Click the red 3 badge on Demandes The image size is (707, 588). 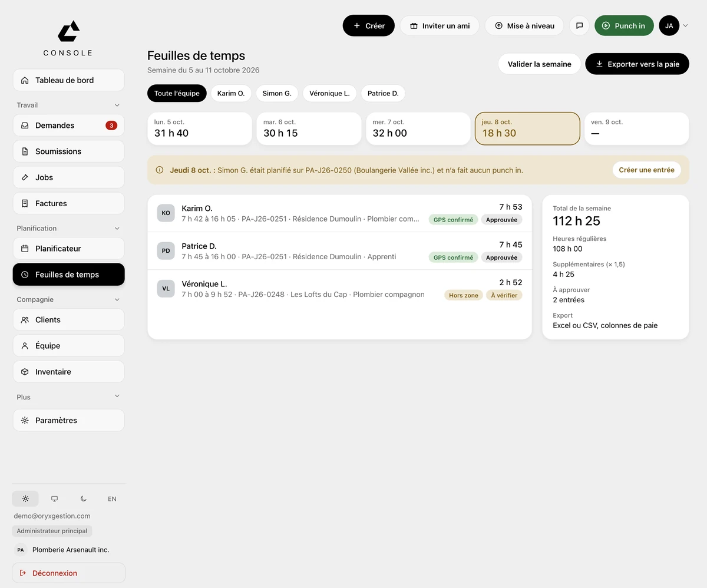pyautogui.click(x=111, y=125)
